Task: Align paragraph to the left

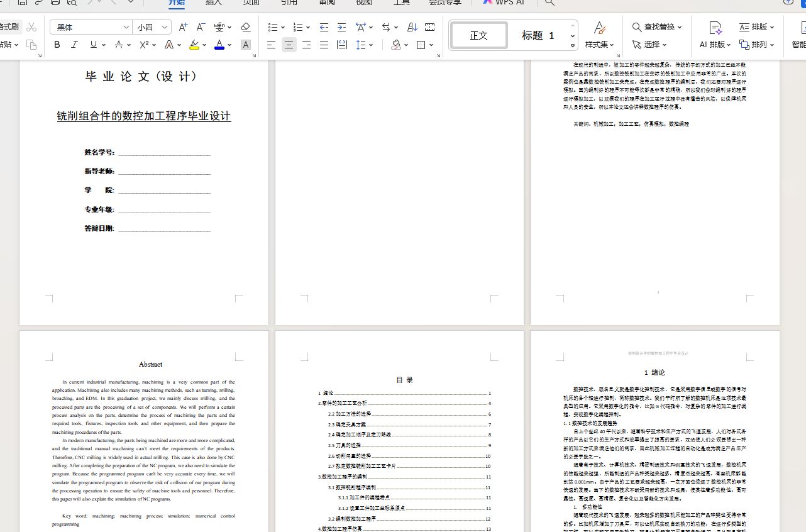Action: click(x=271, y=45)
